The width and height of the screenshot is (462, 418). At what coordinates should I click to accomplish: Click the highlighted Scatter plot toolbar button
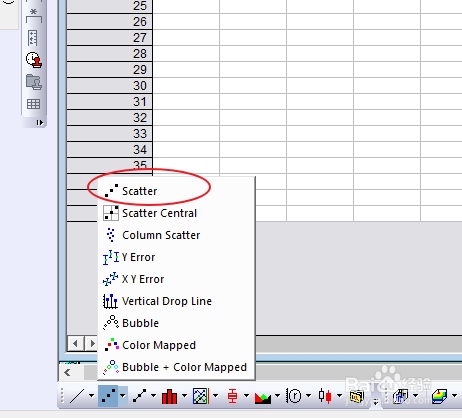[x=108, y=396]
